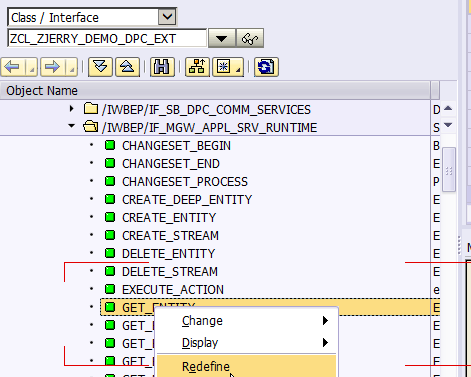Click the green icon beside DELETE_STREAM
Screen dimensions: 471x377
(110, 271)
